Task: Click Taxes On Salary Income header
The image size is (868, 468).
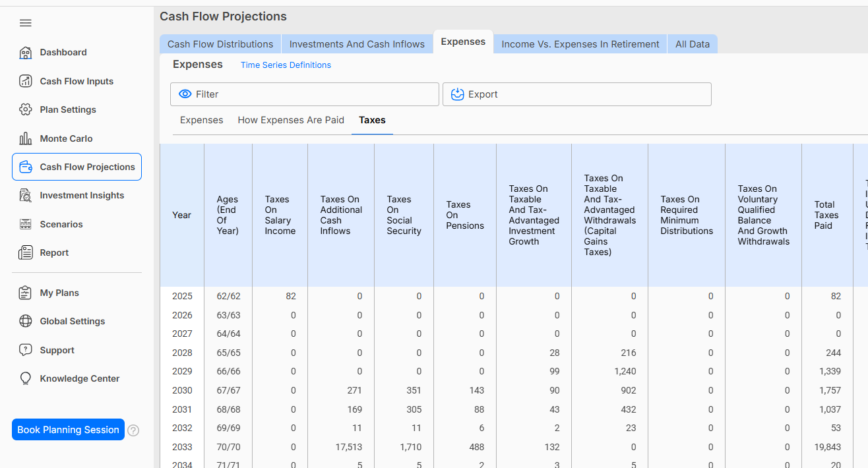Action: point(280,215)
